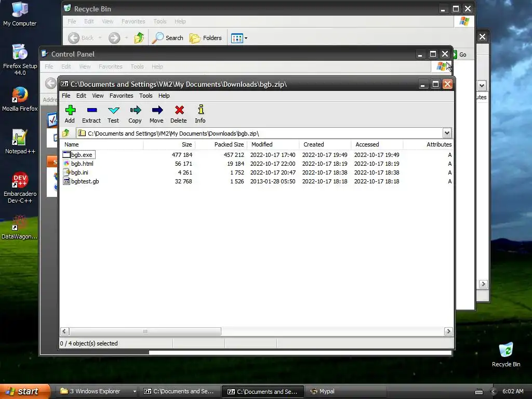Click scroll right arrow in background Explorer window
The width and height of the screenshot is (532, 399).
coord(483,284)
